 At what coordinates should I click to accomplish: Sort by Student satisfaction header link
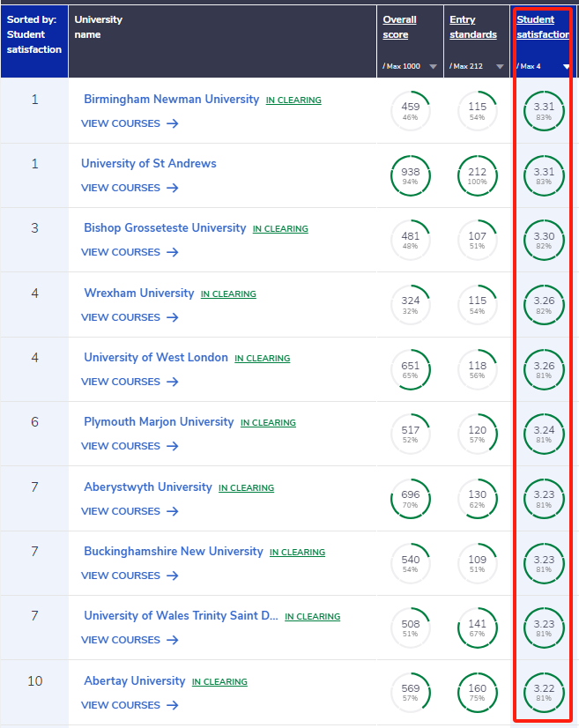tap(543, 27)
